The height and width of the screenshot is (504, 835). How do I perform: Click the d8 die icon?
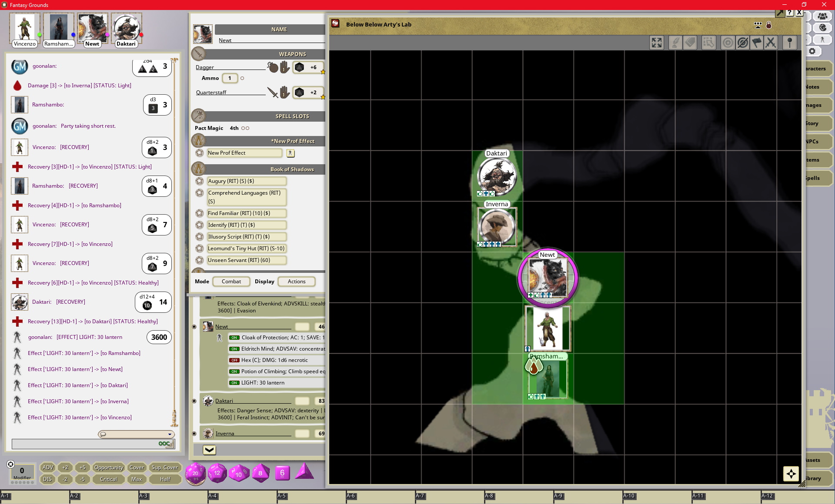coord(260,473)
